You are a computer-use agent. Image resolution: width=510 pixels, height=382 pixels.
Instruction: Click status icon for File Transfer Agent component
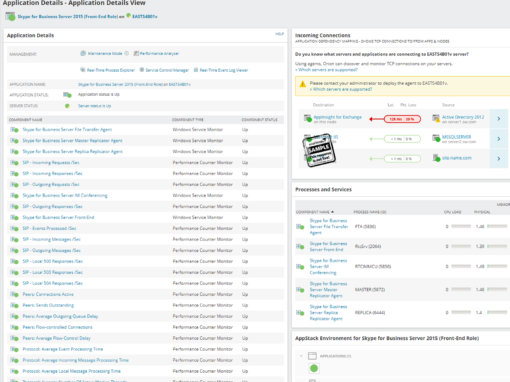point(14,130)
